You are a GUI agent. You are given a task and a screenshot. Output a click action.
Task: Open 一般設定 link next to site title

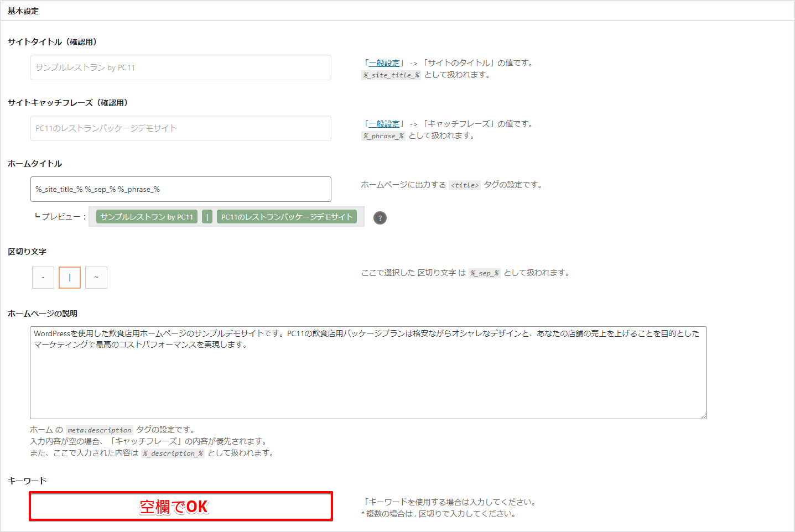[x=384, y=63]
